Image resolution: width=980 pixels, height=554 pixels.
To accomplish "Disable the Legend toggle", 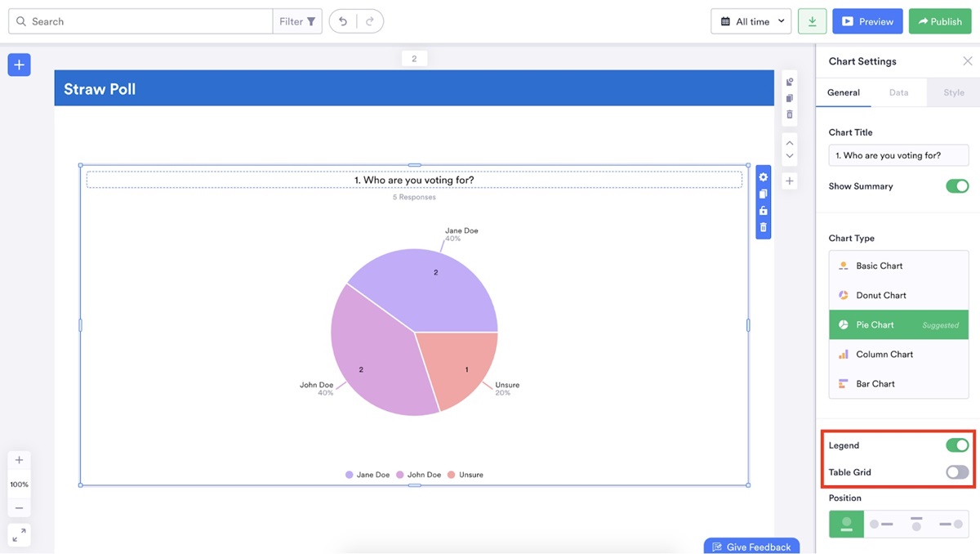I will tap(956, 445).
